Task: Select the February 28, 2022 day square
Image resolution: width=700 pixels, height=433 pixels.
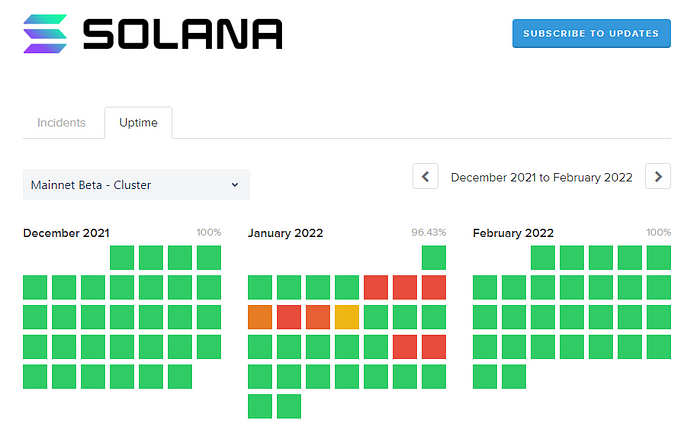Action: click(514, 376)
